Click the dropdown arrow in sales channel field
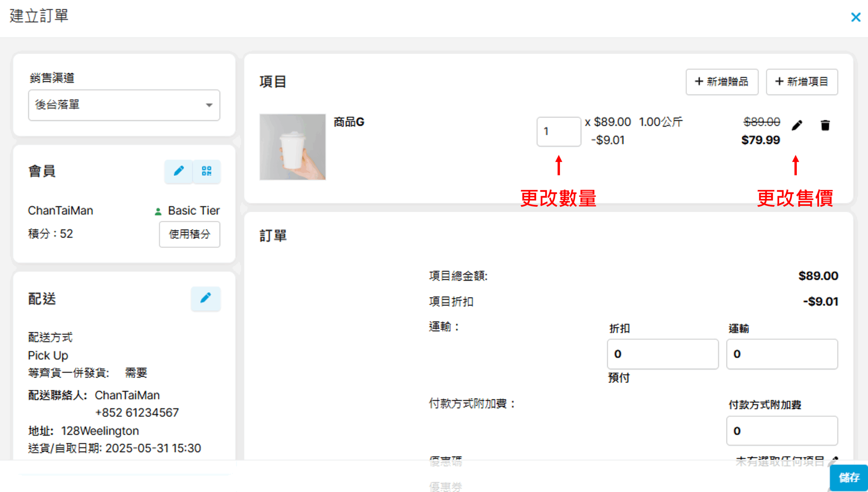 tap(209, 105)
